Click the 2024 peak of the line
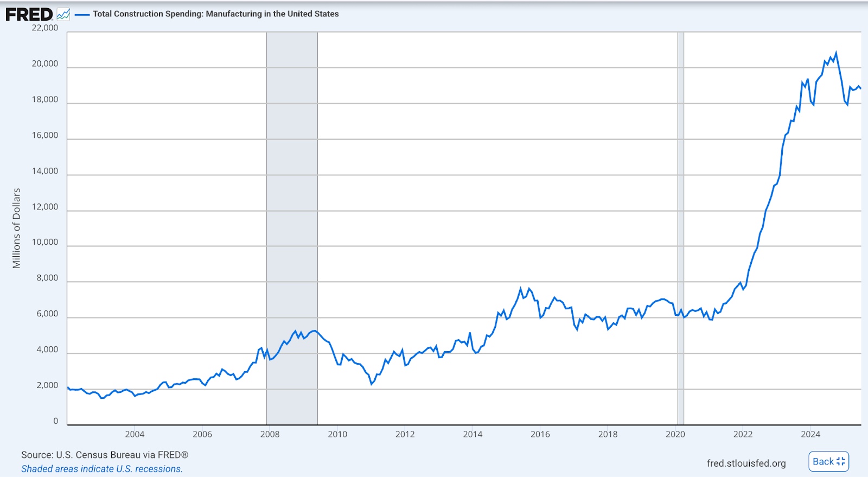The image size is (868, 477). coord(835,53)
